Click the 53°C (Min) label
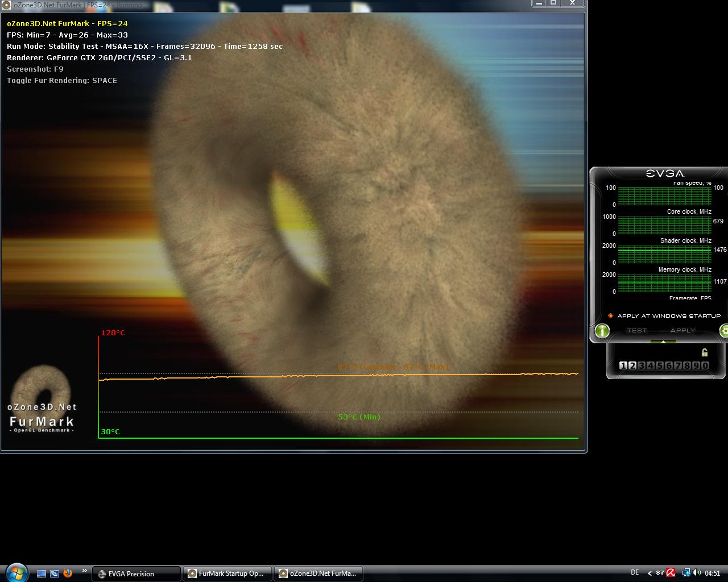The width and height of the screenshot is (728, 582). pyautogui.click(x=359, y=417)
